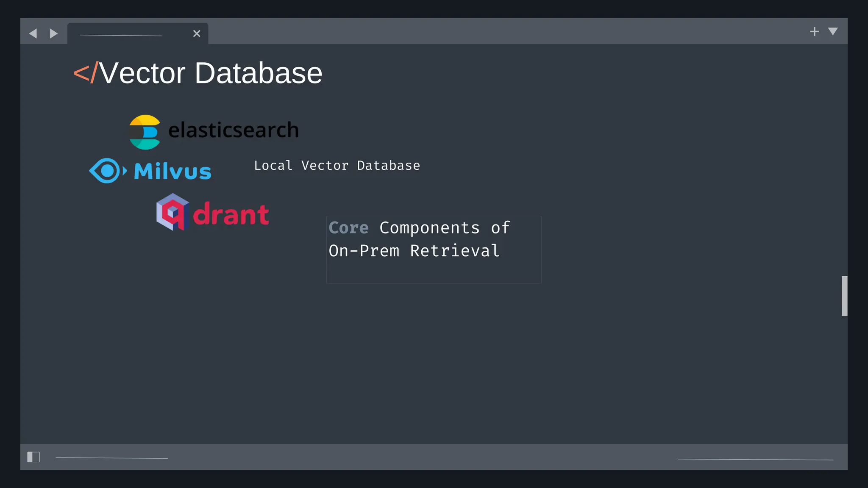Select the open tab in the top bar
This screenshot has height=488, width=868.
tap(137, 33)
